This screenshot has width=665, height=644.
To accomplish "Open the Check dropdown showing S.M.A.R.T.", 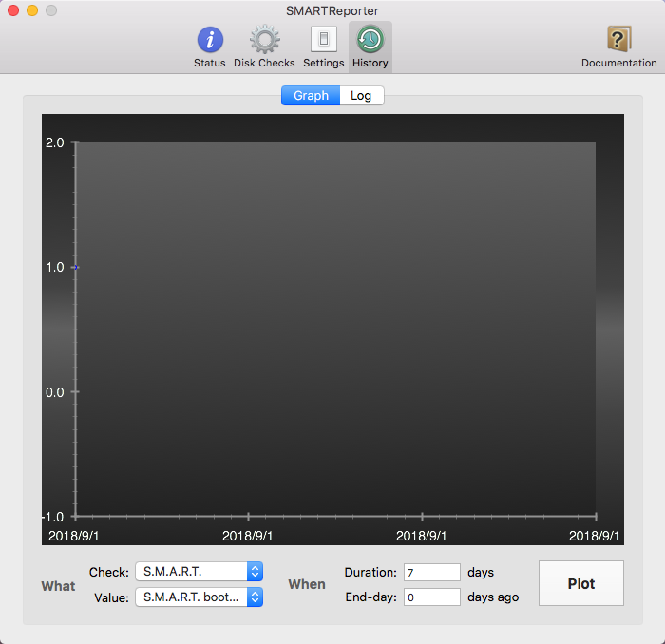I will pyautogui.click(x=199, y=572).
